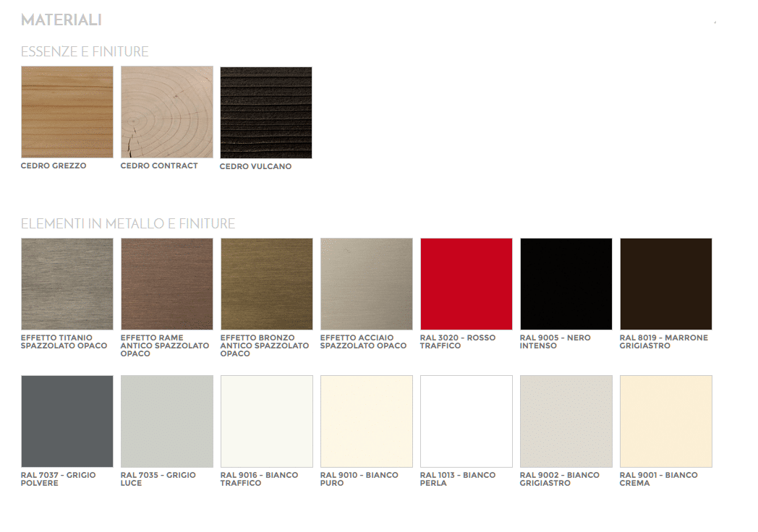Choose Effetto Rame Antico Spazzolato swatch
The width and height of the screenshot is (758, 532).
click(167, 284)
